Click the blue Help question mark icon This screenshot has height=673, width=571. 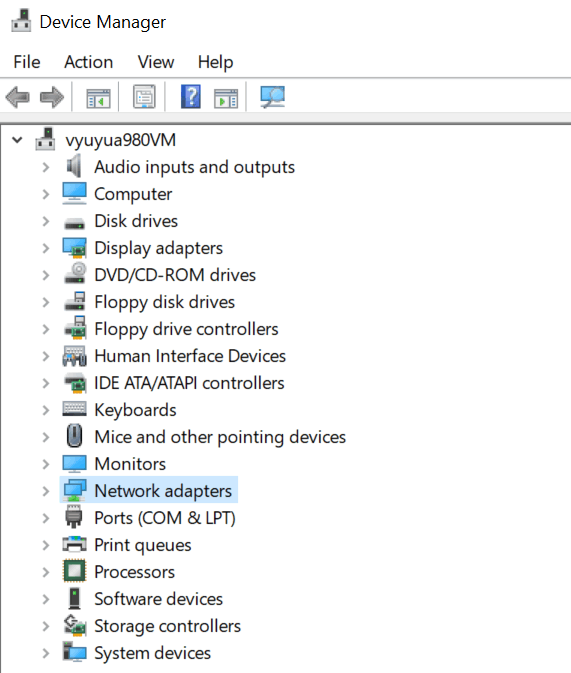point(191,97)
